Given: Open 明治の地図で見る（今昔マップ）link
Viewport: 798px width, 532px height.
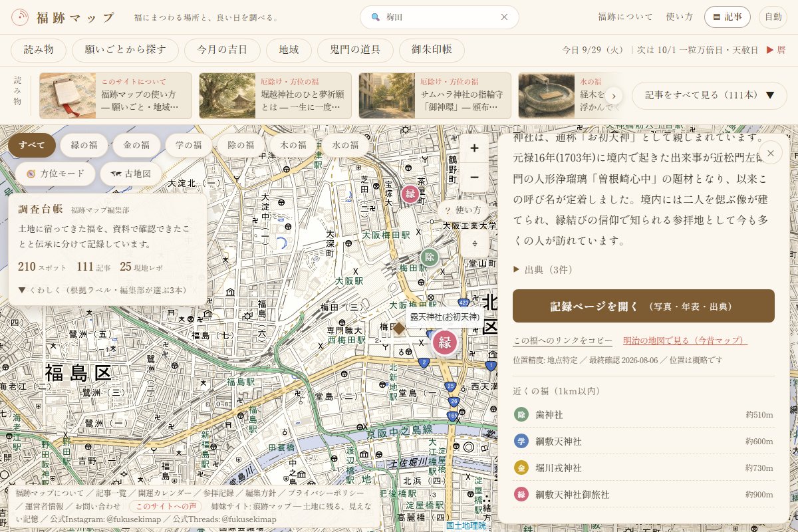Looking at the screenshot, I should coord(685,340).
